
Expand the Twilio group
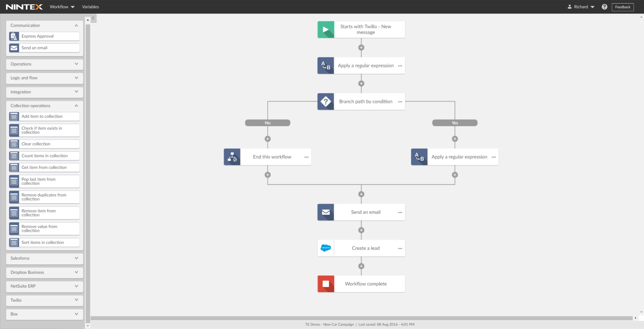[x=77, y=300]
